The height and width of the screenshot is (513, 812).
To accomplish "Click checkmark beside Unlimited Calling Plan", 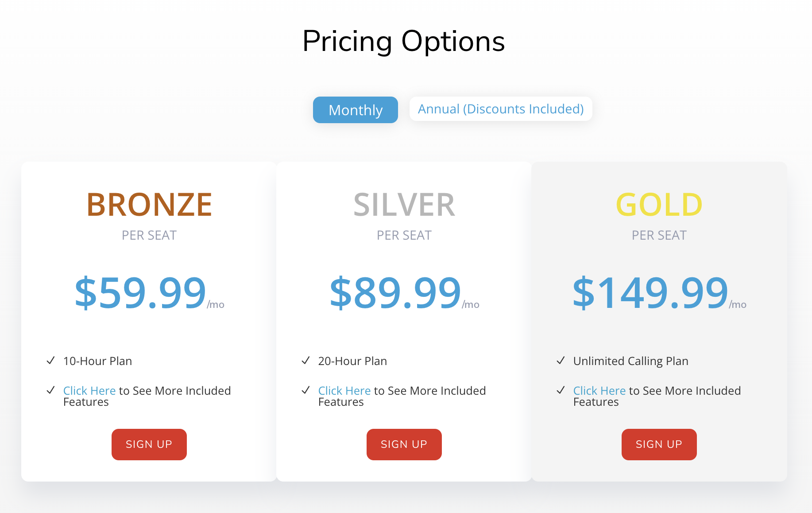I will click(561, 361).
